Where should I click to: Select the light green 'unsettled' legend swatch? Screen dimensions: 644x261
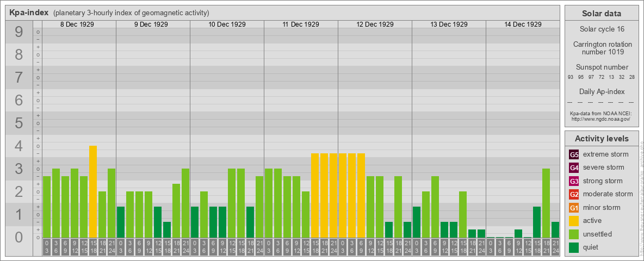(574, 234)
